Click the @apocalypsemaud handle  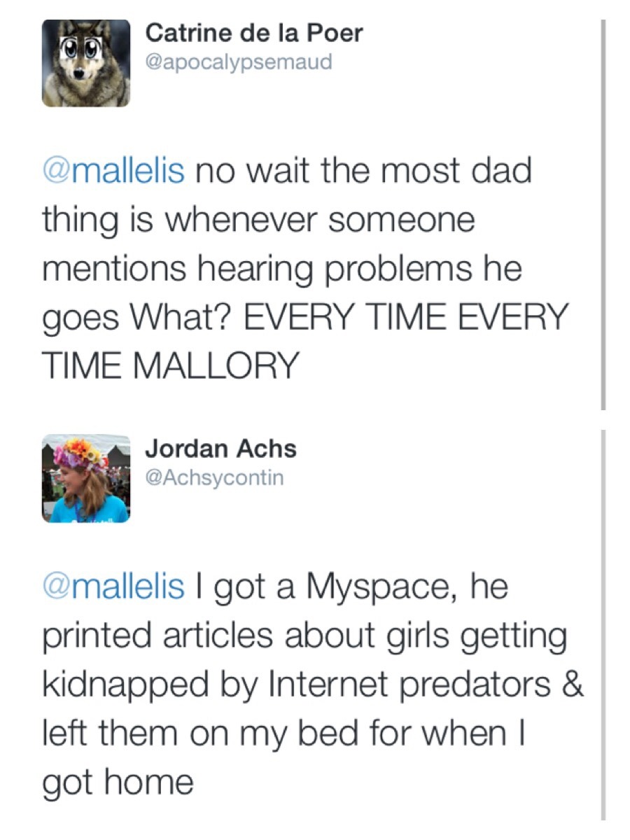point(238,62)
